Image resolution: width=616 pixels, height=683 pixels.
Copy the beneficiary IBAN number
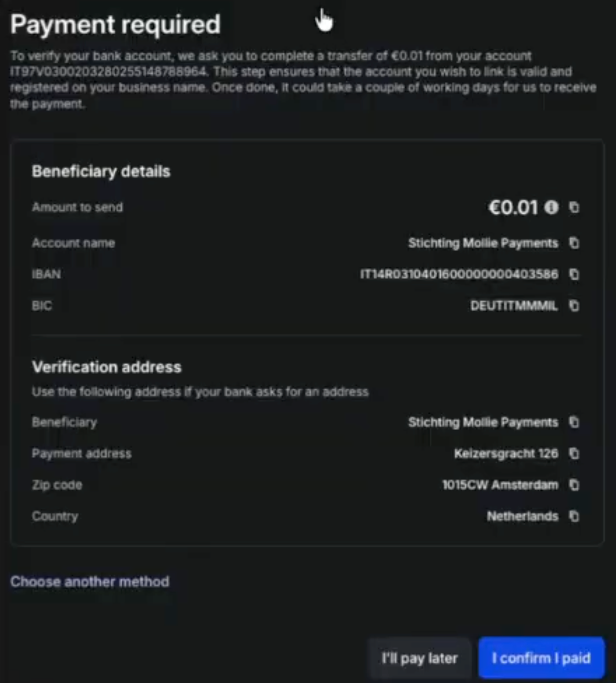click(574, 274)
